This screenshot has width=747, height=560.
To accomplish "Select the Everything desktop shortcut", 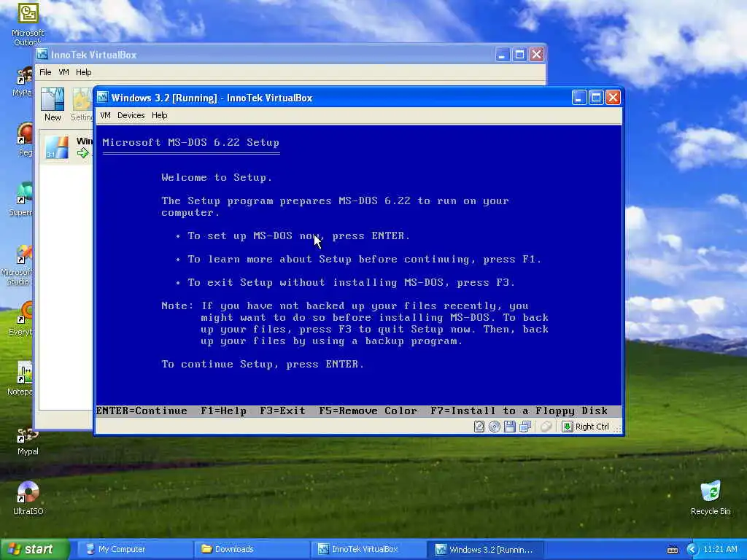I will pos(20,319).
